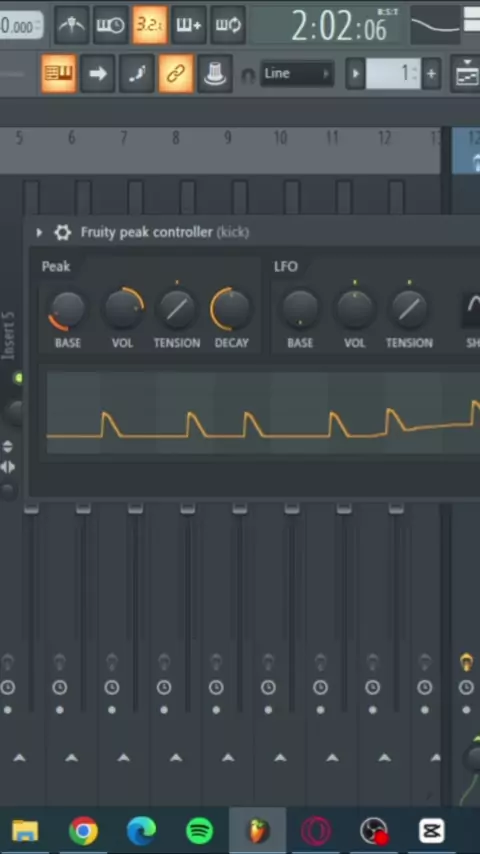Click the send arrow below insert 8

click(176, 758)
